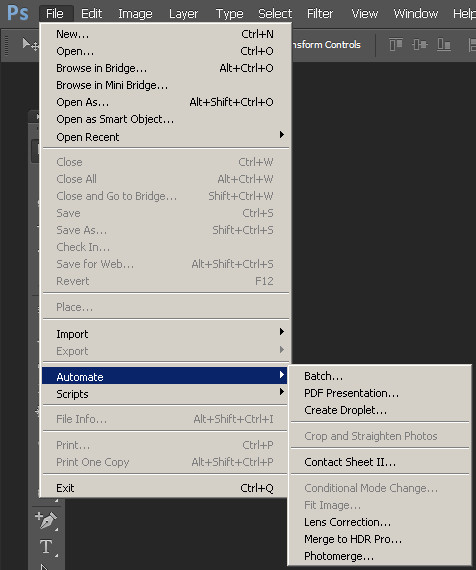Select Lens Correction... entry
The image size is (476, 570).
(380, 522)
